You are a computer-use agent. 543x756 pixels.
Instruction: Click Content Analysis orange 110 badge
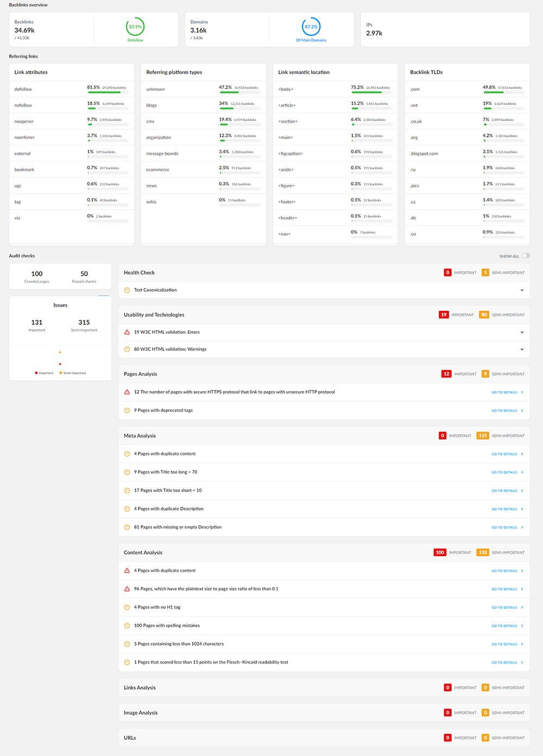pos(483,552)
